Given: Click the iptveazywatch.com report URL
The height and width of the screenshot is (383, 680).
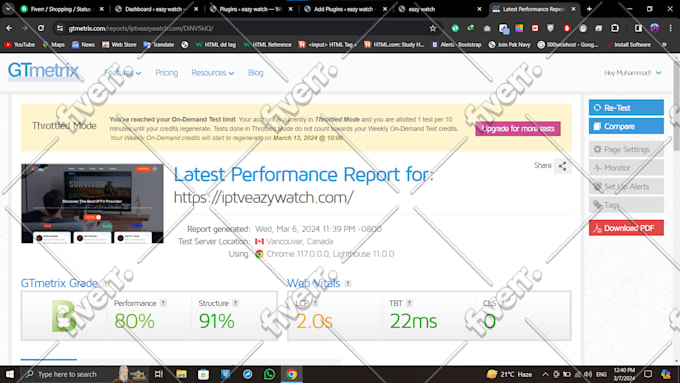Looking at the screenshot, I should point(264,198).
